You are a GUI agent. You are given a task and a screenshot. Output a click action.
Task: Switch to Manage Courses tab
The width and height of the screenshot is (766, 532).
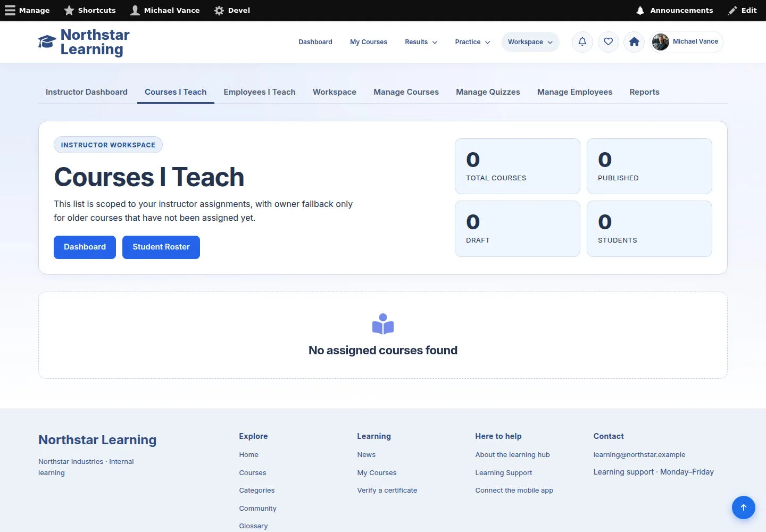[x=406, y=92]
